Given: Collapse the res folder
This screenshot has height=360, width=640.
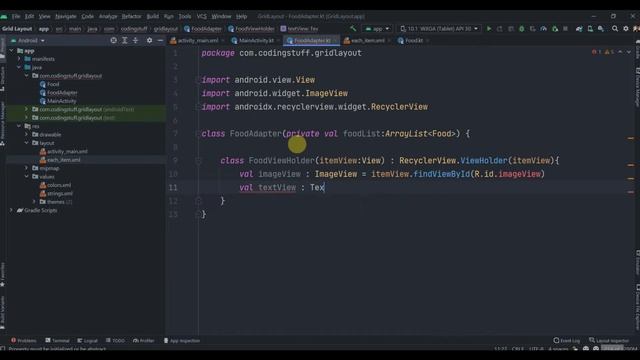Looking at the screenshot, I should click(19, 126).
